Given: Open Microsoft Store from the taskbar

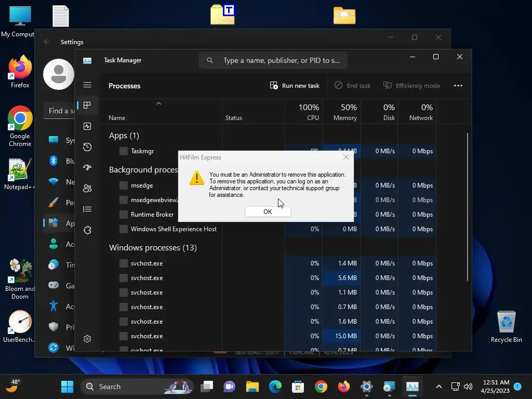Looking at the screenshot, I should pyautogui.click(x=298, y=387).
